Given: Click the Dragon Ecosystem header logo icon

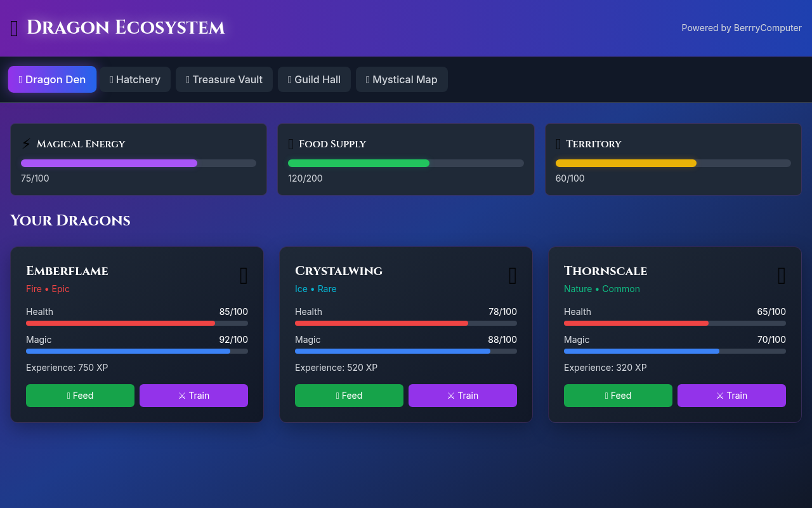Looking at the screenshot, I should pyautogui.click(x=13, y=27).
